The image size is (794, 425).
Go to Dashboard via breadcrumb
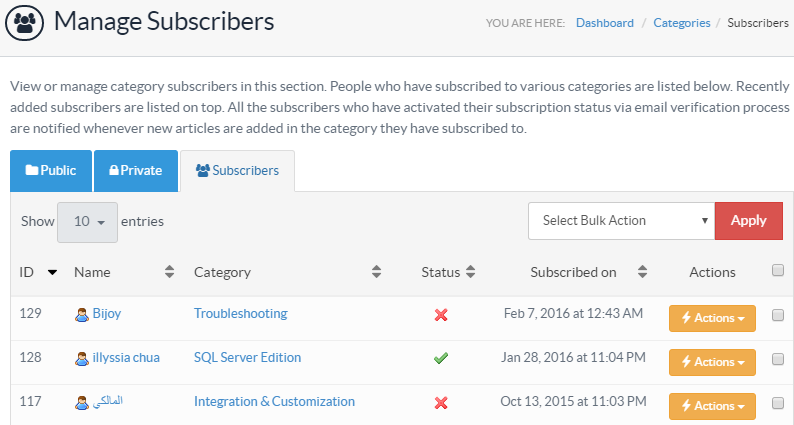click(604, 22)
